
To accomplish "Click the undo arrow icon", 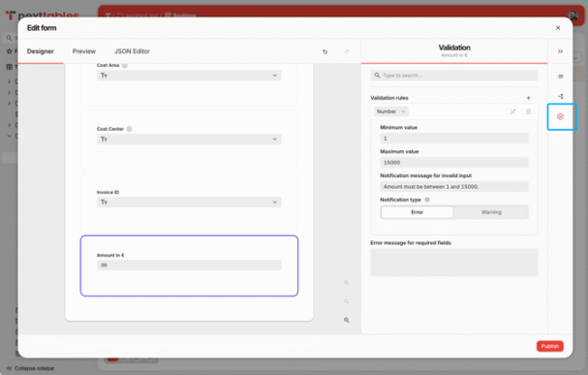I will [325, 51].
